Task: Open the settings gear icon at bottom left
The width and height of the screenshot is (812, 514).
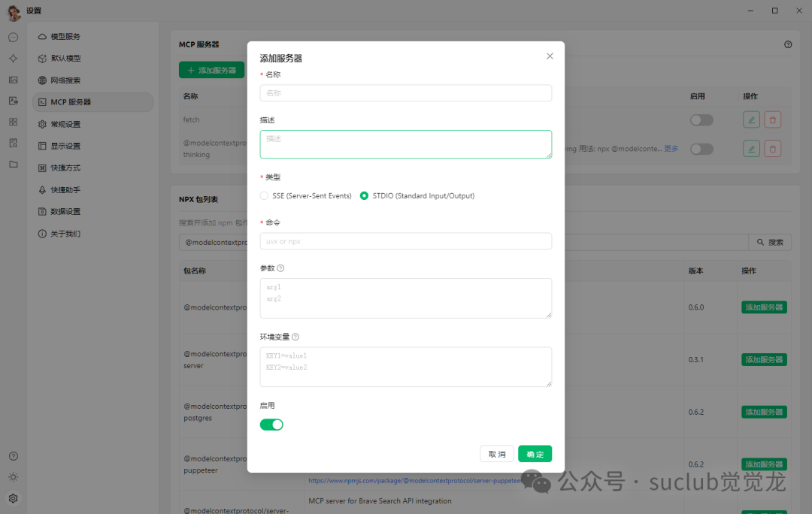Action: (x=13, y=498)
